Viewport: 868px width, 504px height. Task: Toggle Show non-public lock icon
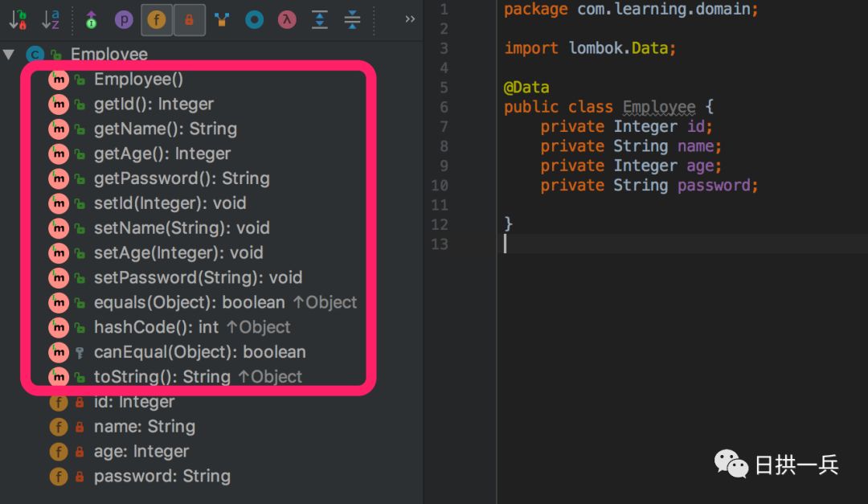[190, 20]
